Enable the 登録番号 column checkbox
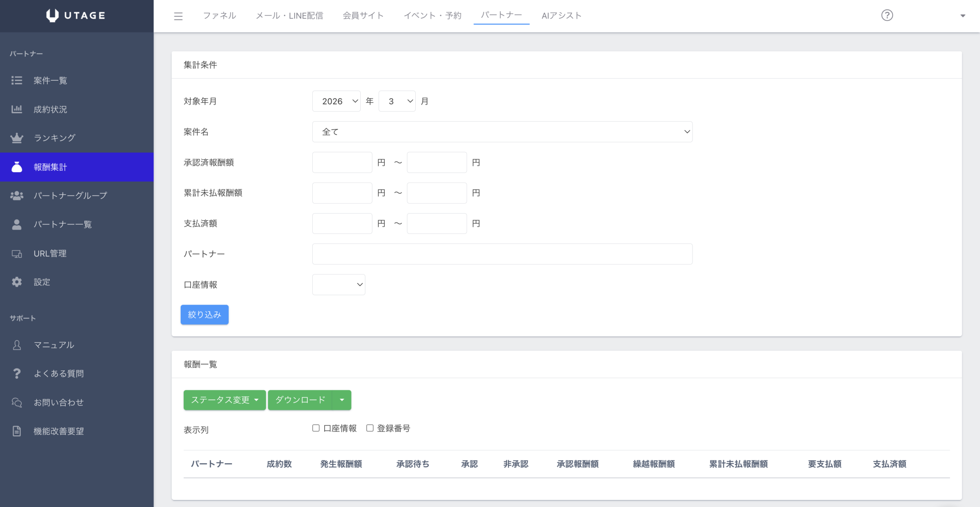 (x=370, y=428)
